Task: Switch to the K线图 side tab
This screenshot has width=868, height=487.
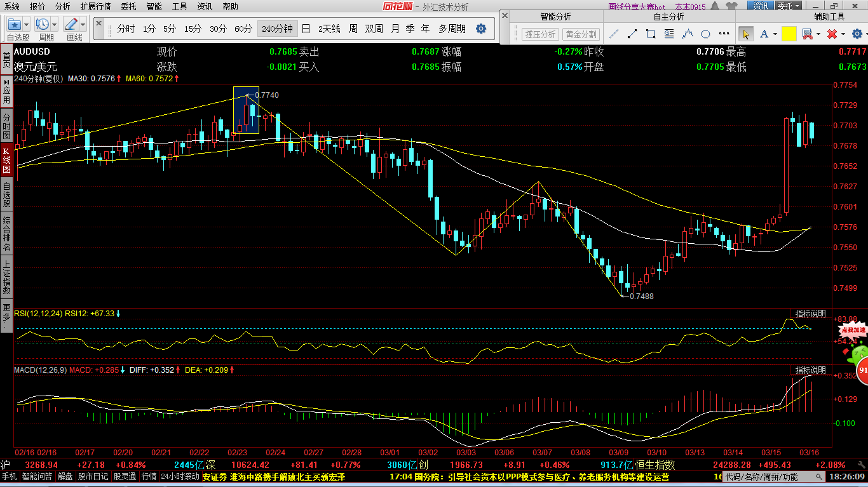Action: tap(6, 159)
